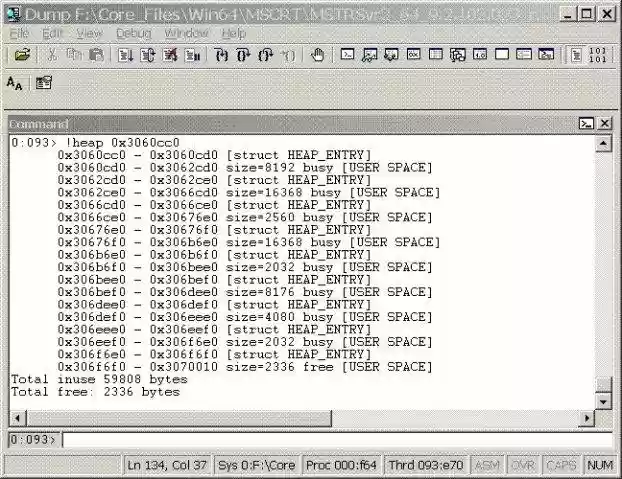
Task: Click the 'size=8176 busy' heap row
Action: (245, 292)
